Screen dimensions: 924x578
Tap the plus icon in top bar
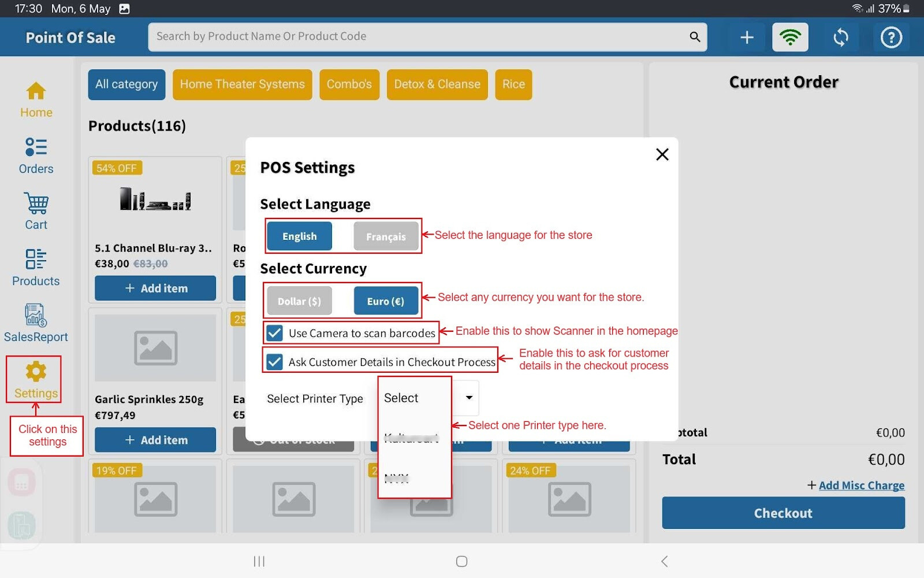747,38
